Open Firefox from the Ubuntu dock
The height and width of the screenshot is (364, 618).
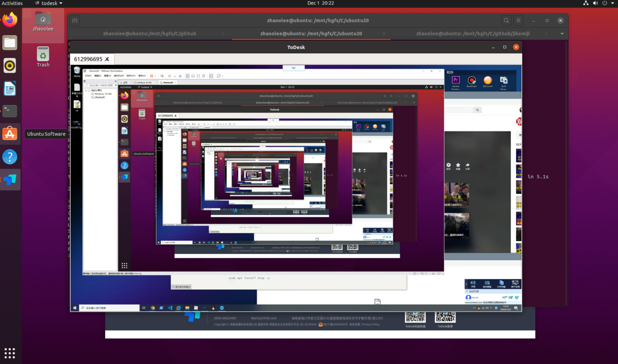[x=10, y=21]
